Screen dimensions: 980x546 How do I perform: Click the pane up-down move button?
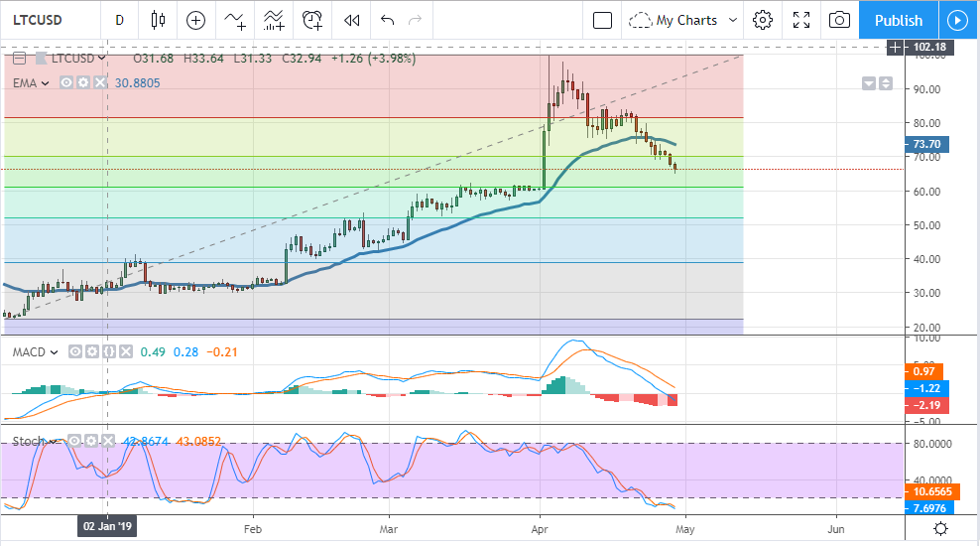click(x=886, y=83)
